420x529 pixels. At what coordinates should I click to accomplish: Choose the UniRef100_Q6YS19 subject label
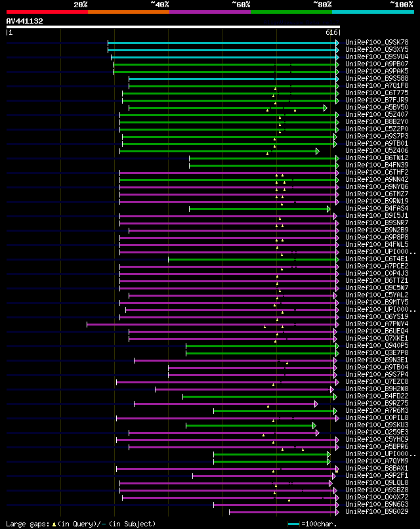coord(377,317)
